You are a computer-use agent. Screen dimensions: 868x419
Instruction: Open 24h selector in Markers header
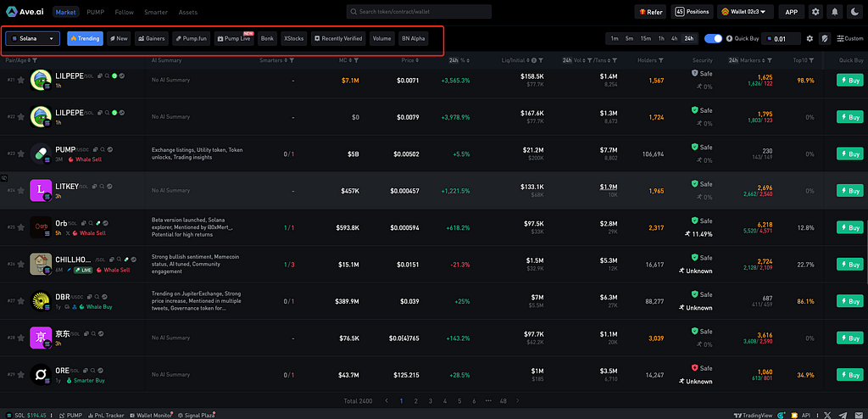(x=733, y=60)
